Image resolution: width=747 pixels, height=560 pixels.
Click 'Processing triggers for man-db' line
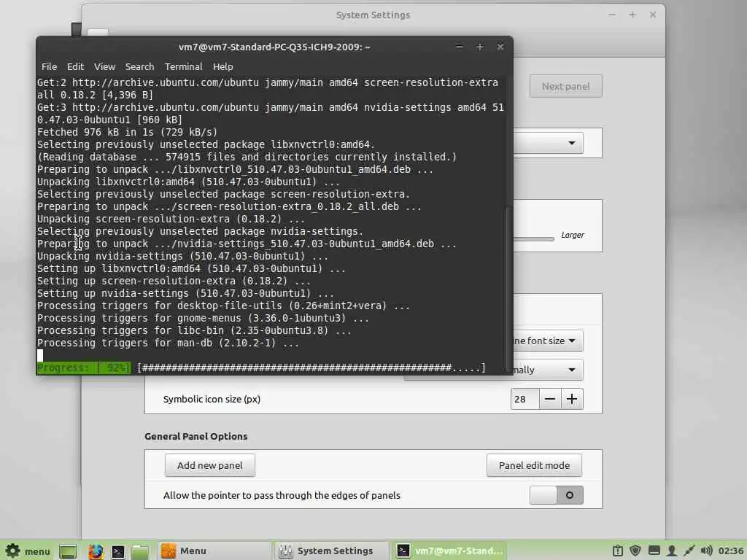click(168, 343)
